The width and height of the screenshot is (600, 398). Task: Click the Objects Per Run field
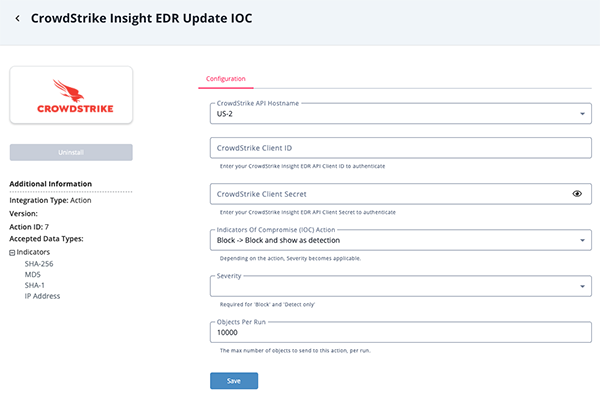point(401,332)
